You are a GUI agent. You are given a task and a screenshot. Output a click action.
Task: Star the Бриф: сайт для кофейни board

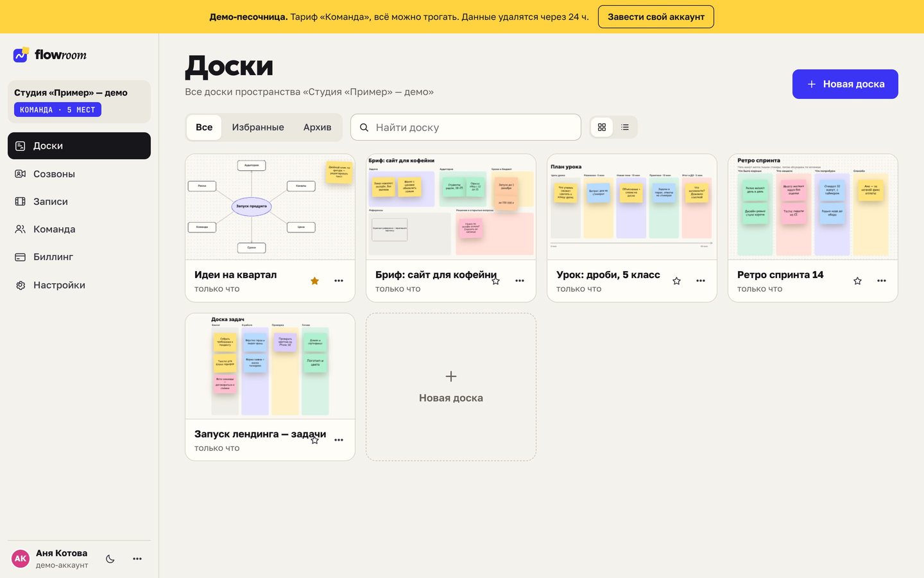(495, 281)
